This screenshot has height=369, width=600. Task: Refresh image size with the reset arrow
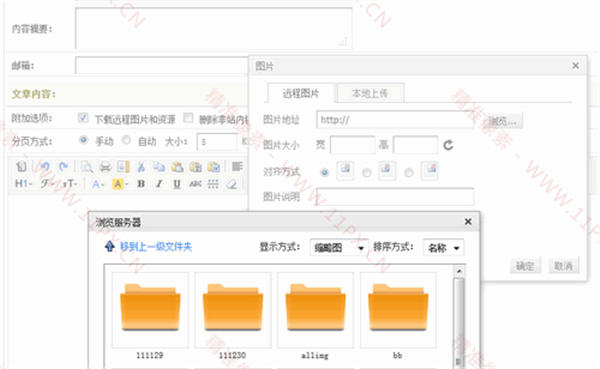(448, 145)
